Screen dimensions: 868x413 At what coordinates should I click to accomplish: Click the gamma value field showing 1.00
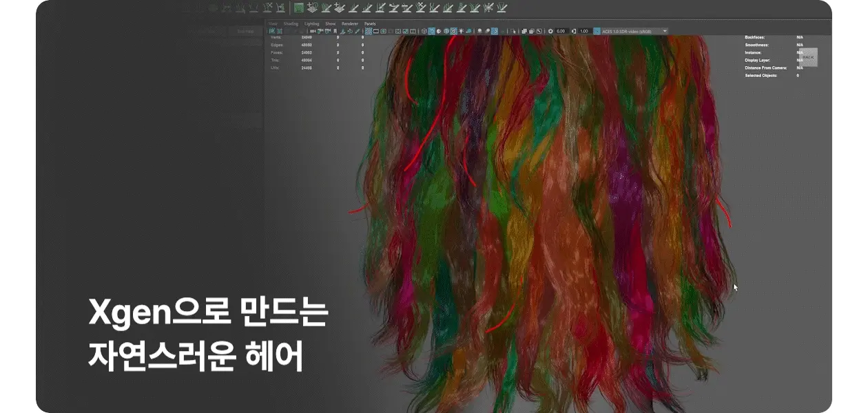[x=584, y=32]
